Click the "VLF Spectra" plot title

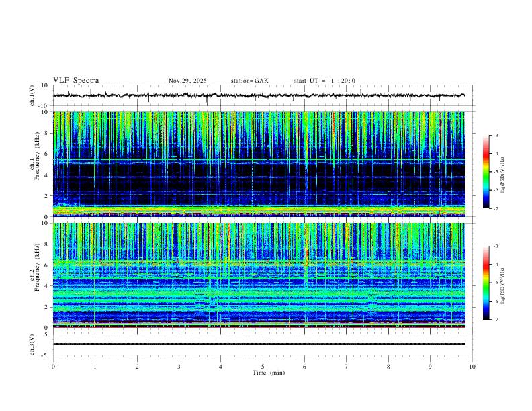tap(76, 81)
